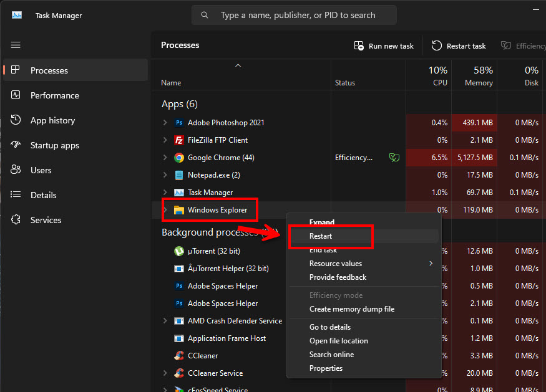
Task: Click the Task Manager process icon
Action: [179, 193]
